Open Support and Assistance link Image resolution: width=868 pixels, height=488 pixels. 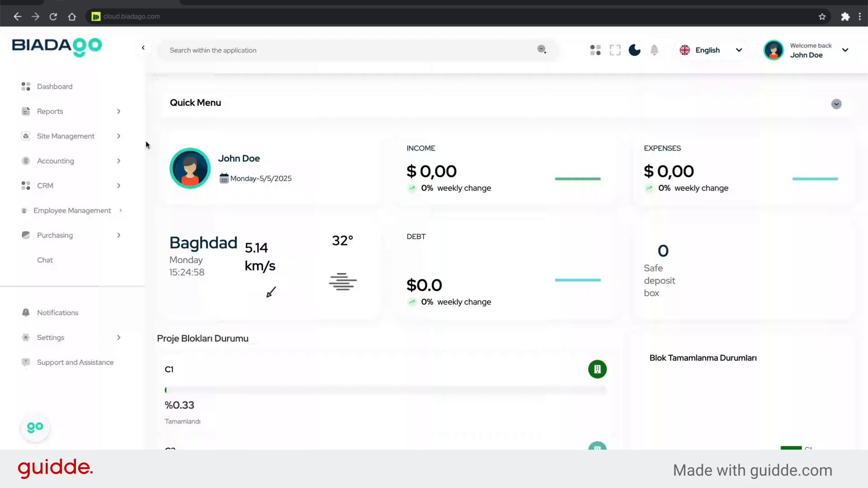coord(75,362)
